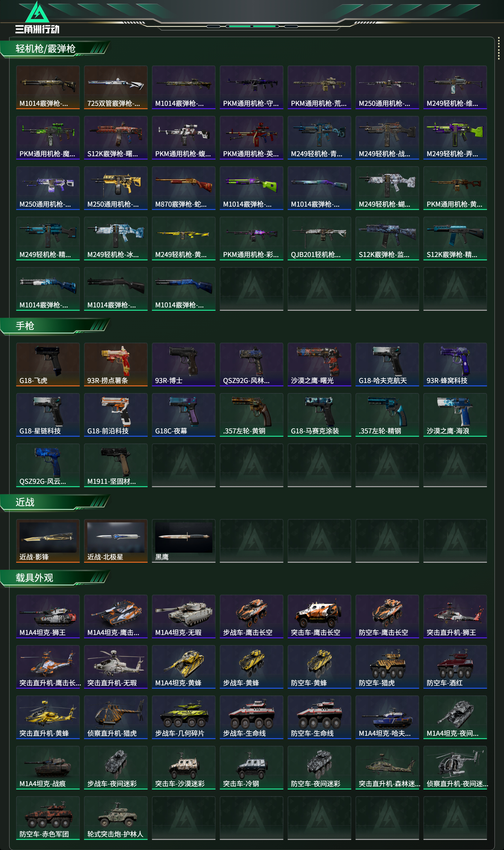Choose the 突击直升机-黄蜂 helicopter skin
Image resolution: width=504 pixels, height=850 pixels.
click(48, 717)
